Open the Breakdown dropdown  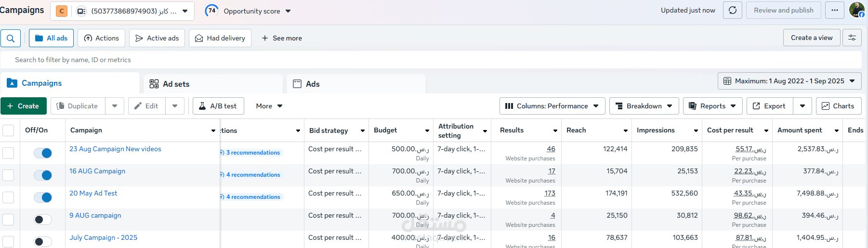644,106
